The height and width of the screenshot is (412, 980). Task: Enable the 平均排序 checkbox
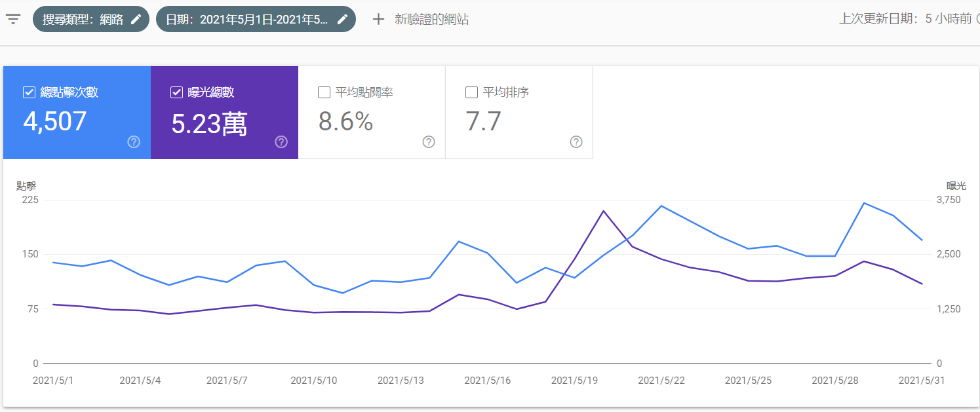(x=471, y=92)
